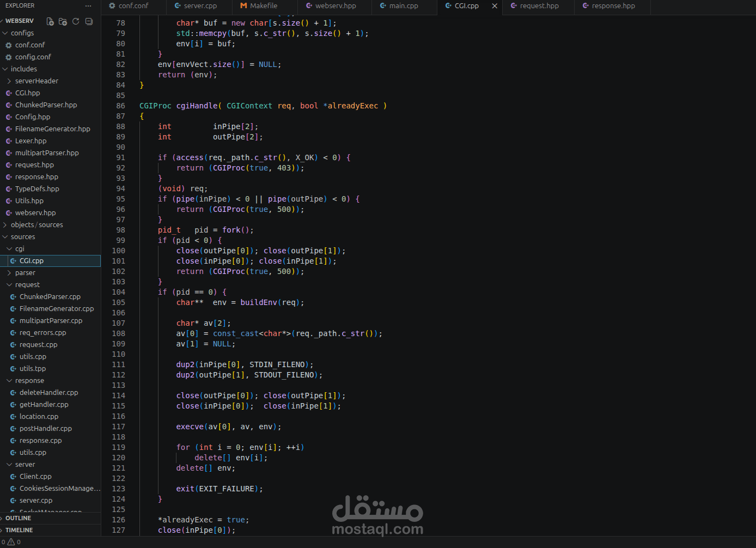Open the Makefile tab
This screenshot has height=548, width=756.
click(x=264, y=6)
